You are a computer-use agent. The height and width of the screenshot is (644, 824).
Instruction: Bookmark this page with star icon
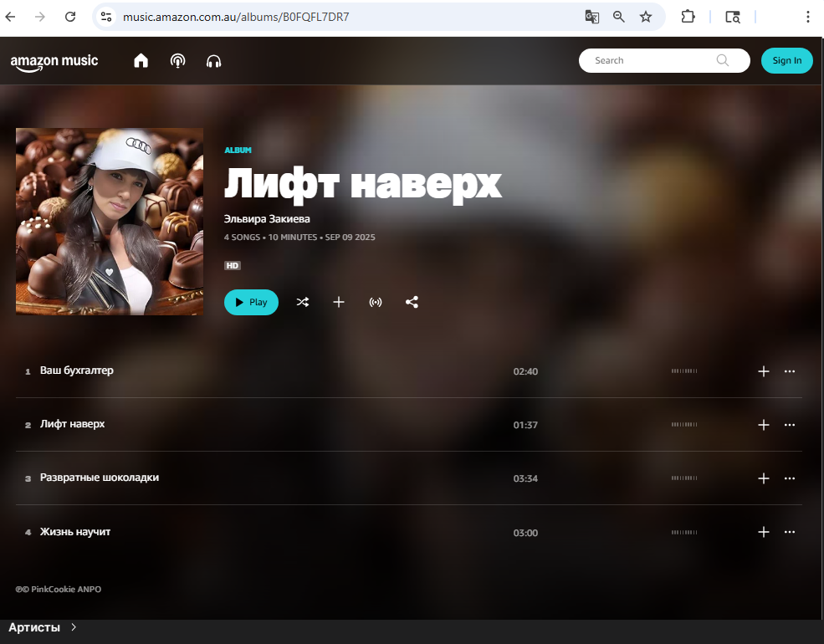[646, 17]
